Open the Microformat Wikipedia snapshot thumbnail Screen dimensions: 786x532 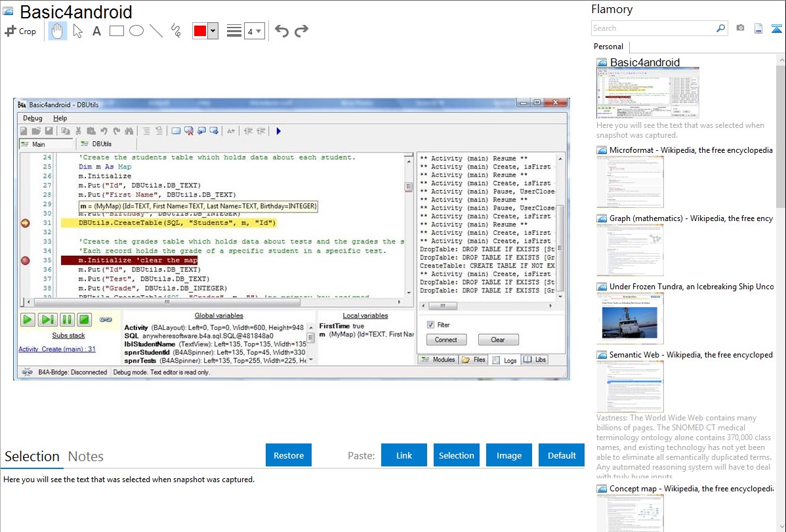click(x=630, y=182)
